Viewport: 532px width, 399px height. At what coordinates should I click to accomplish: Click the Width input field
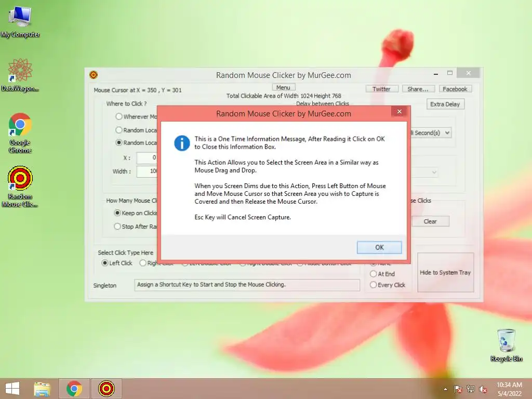point(147,171)
